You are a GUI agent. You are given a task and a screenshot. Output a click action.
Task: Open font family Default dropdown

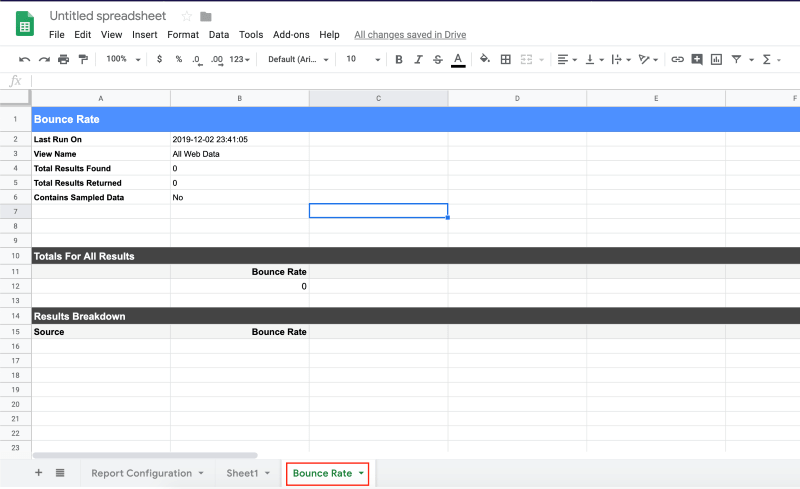pyautogui.click(x=298, y=59)
